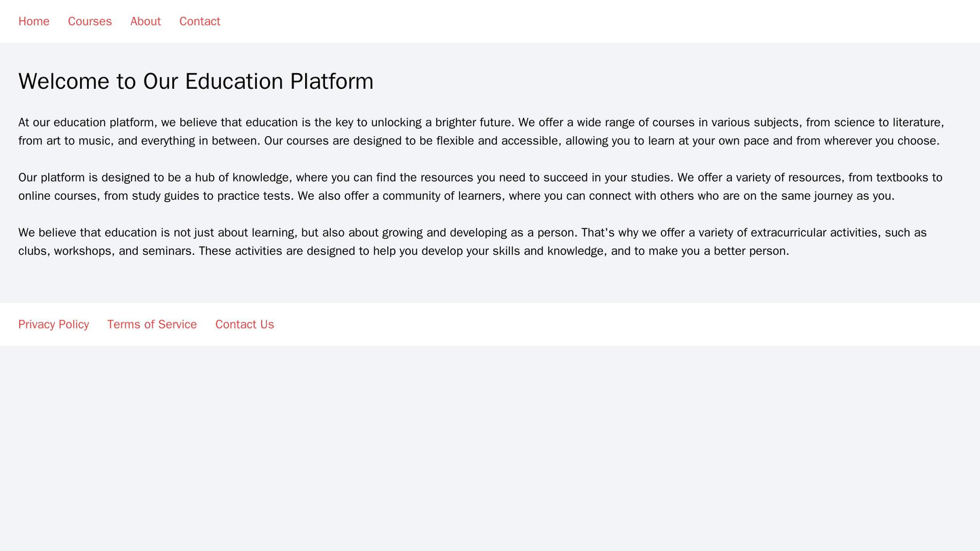
Task: Navigate to the Courses page
Action: click(x=90, y=21)
